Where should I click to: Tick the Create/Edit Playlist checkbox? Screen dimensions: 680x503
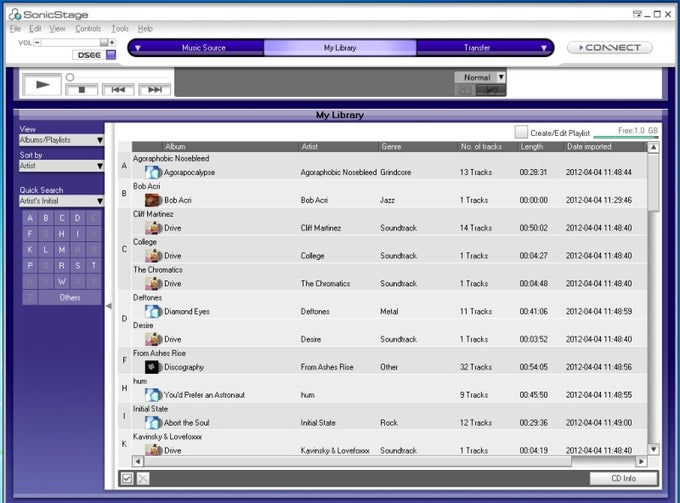coord(521,132)
